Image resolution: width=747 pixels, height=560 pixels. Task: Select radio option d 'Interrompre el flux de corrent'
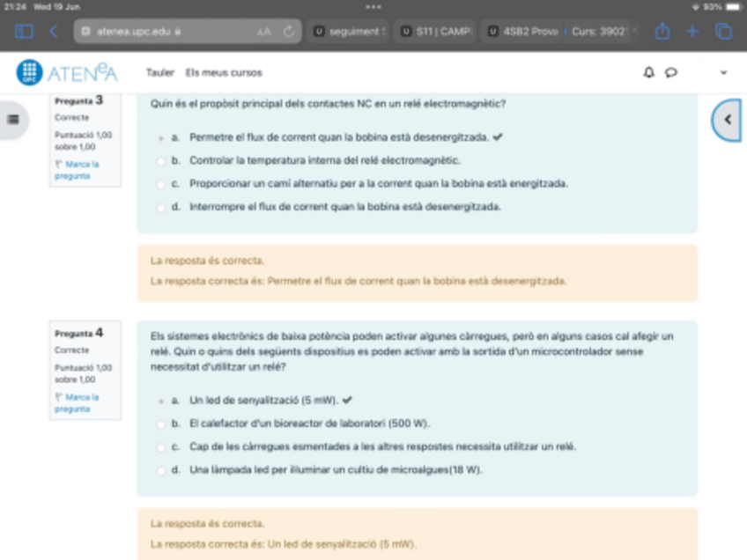pos(160,208)
